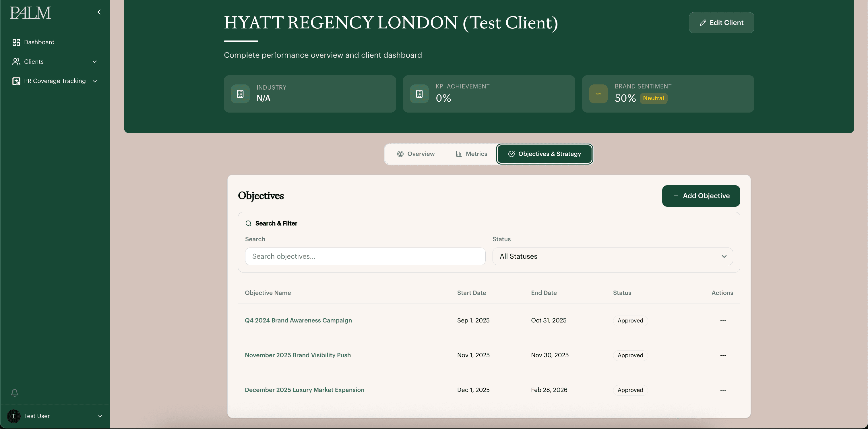Viewport: 868px width, 429px height.
Task: Expand the Clients submenu chevron
Action: click(95, 62)
